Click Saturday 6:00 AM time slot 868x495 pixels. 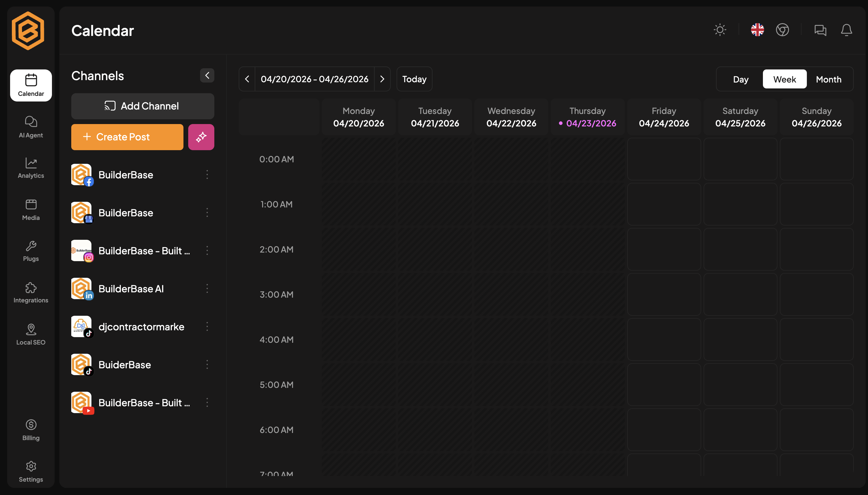pos(740,430)
